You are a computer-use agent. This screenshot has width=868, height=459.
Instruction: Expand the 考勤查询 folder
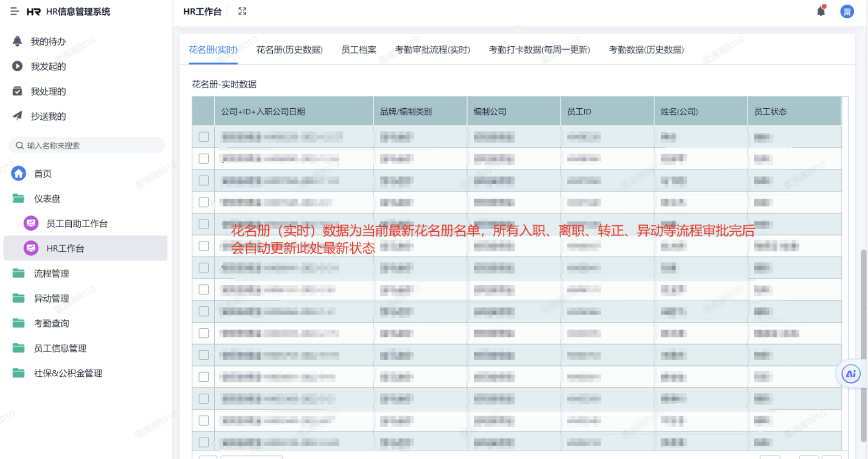pyautogui.click(x=51, y=323)
